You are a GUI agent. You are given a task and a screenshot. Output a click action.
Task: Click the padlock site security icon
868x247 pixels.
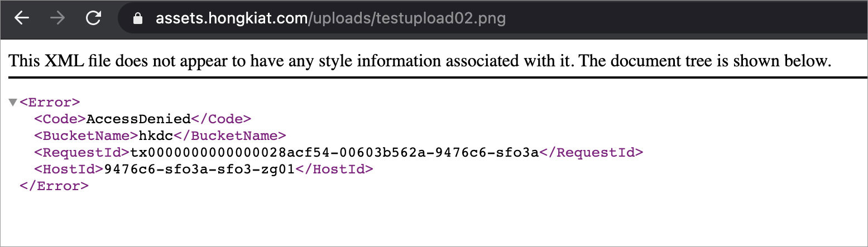[x=137, y=19]
